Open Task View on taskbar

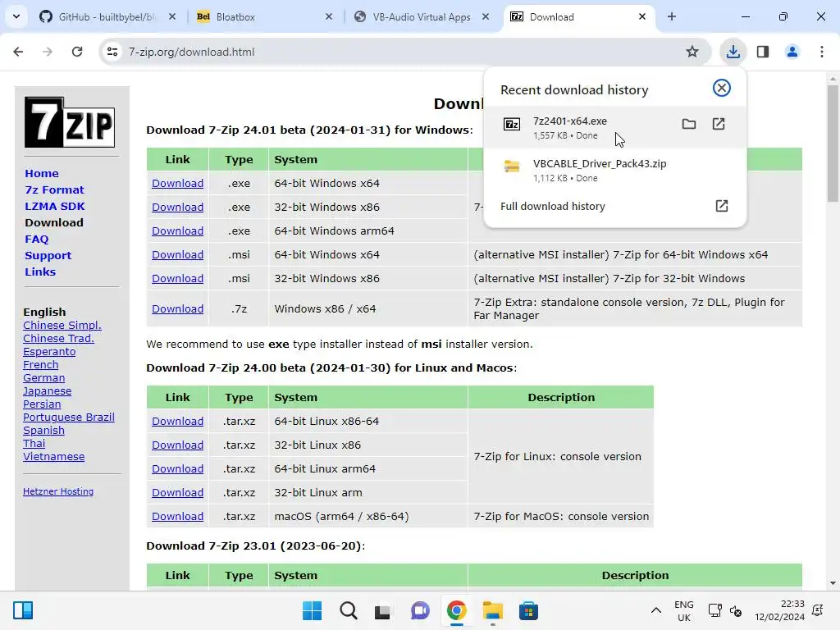[x=382, y=610]
